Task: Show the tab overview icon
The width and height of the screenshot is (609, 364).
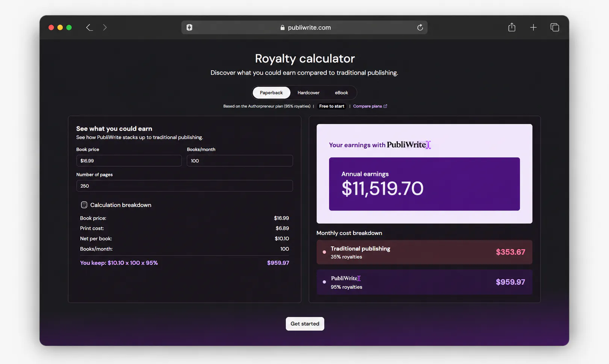Action: click(555, 27)
